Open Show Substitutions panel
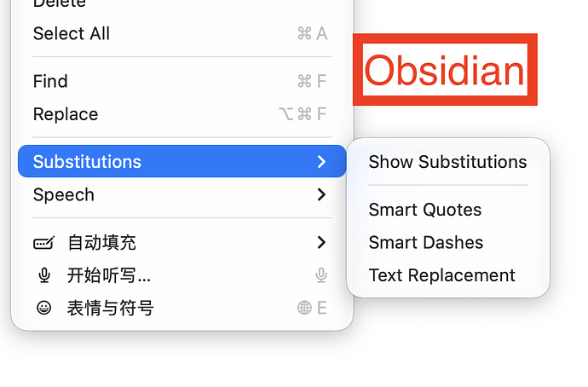Screen dimensions: 588x387 [448, 162]
